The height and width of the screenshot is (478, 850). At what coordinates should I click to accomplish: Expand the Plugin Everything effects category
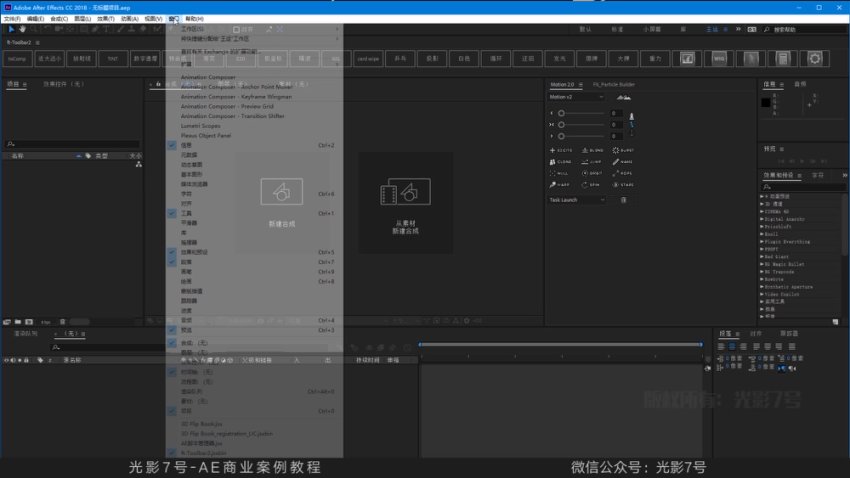pyautogui.click(x=762, y=242)
